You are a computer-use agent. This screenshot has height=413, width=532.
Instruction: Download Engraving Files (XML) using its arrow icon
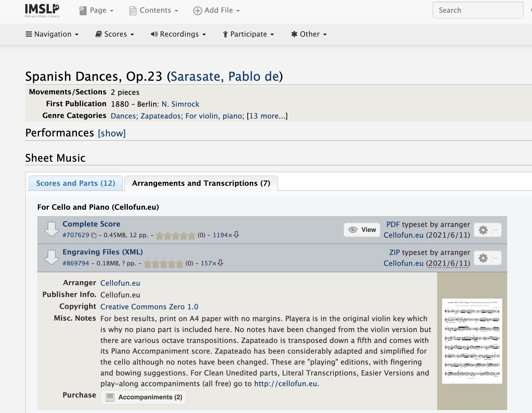pyautogui.click(x=51, y=257)
